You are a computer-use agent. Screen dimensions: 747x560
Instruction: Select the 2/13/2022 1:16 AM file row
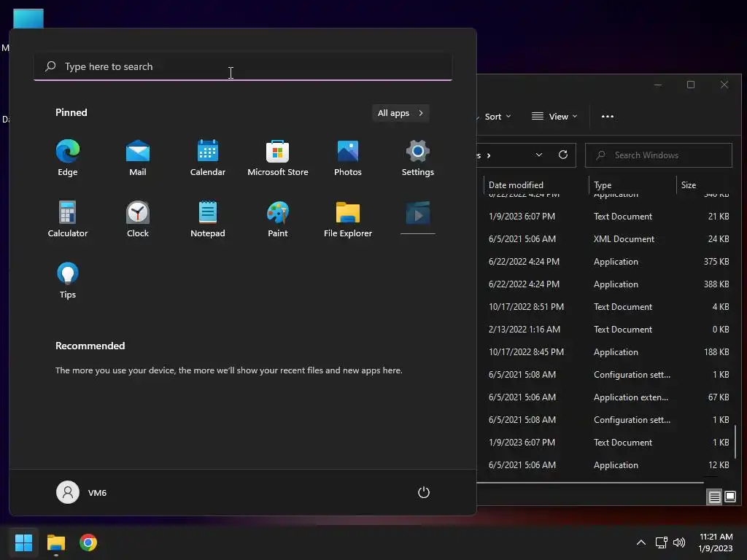coord(605,330)
